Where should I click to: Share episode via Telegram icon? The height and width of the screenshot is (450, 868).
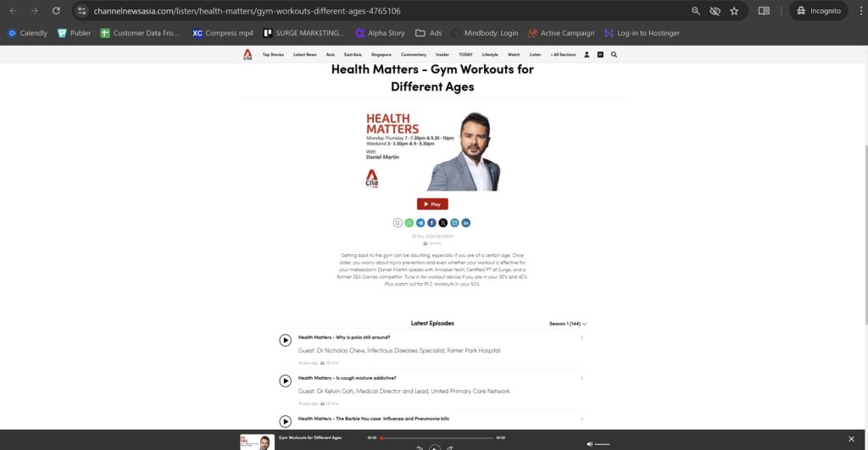click(420, 223)
